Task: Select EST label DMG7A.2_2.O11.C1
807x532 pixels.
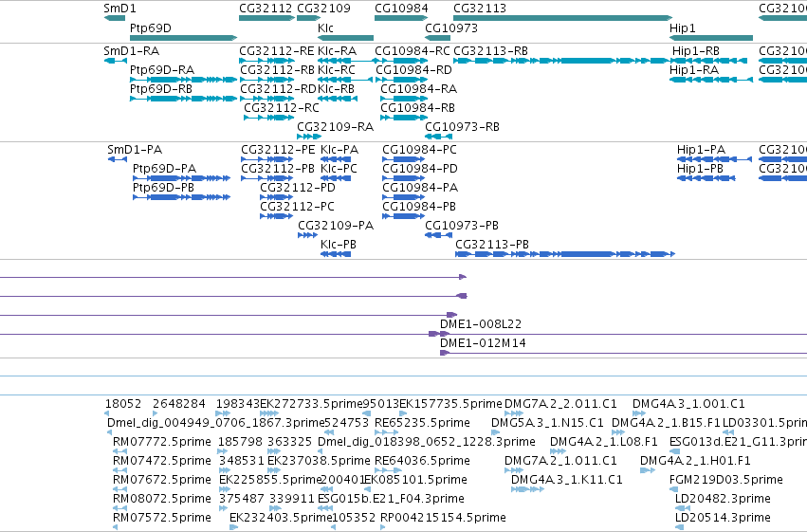Action: (x=560, y=404)
